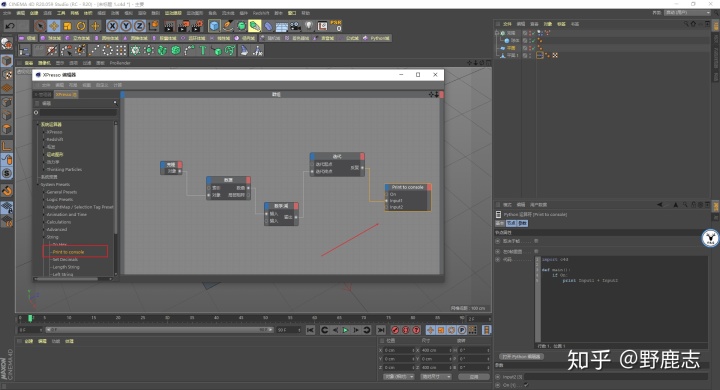
Task: Select Print to console preset
Action: pos(68,252)
